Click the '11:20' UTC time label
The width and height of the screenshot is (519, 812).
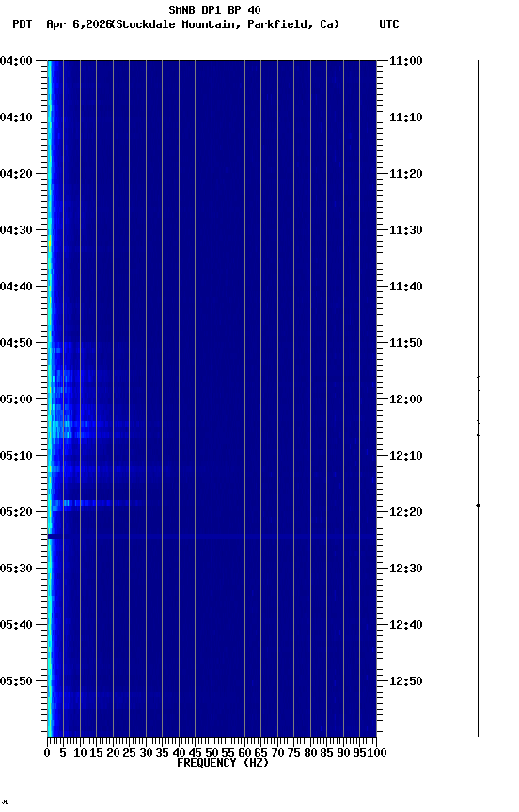tap(405, 174)
